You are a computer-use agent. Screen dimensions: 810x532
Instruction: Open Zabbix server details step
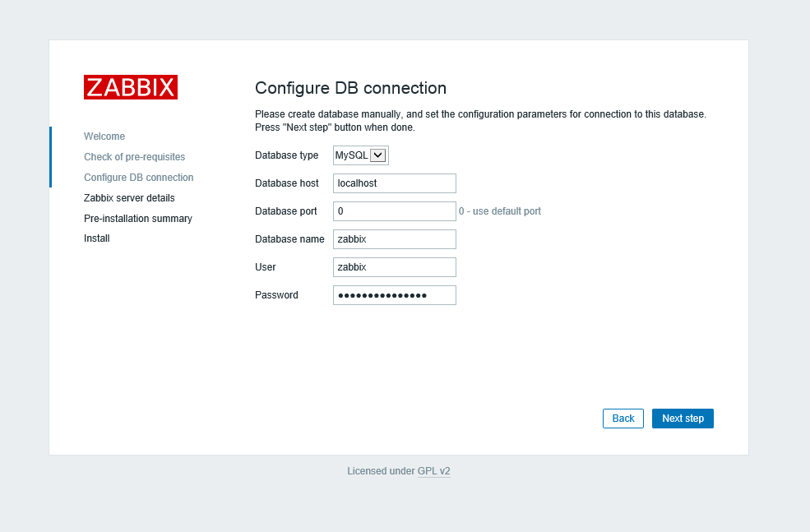click(129, 198)
